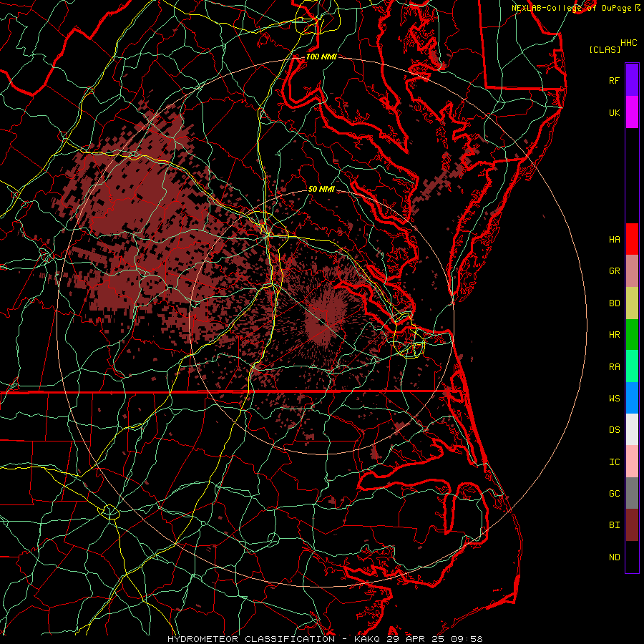Click the DS legend label
Screen dimensions: 644x644
(614, 430)
